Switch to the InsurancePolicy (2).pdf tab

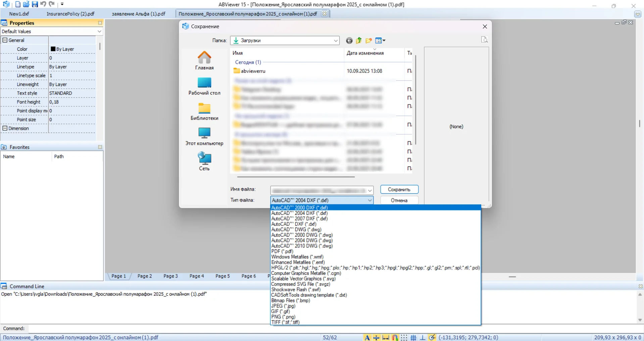(x=70, y=14)
